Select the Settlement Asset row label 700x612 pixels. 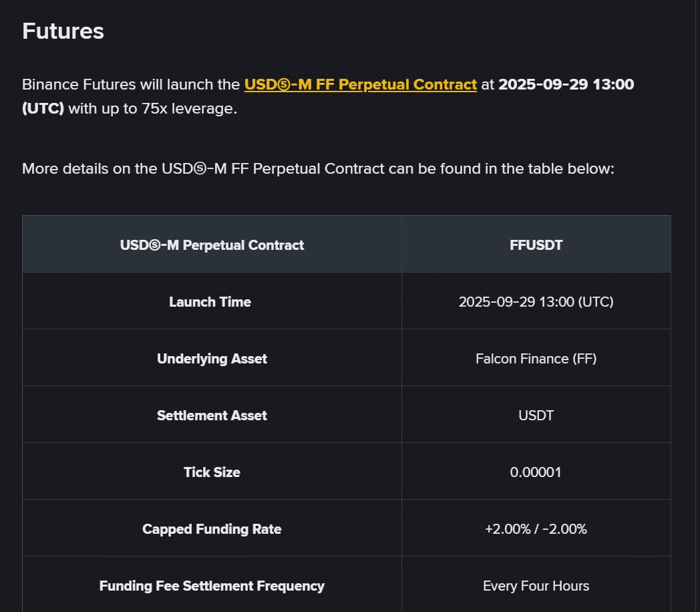[x=212, y=415]
